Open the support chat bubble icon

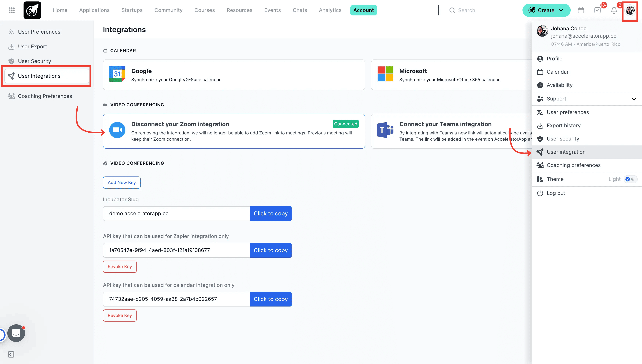[16, 333]
